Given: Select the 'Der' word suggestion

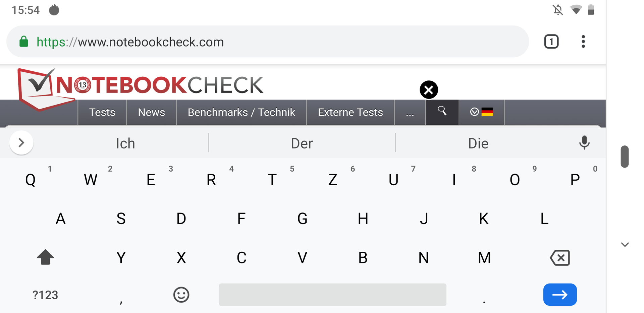Looking at the screenshot, I should click(x=302, y=143).
